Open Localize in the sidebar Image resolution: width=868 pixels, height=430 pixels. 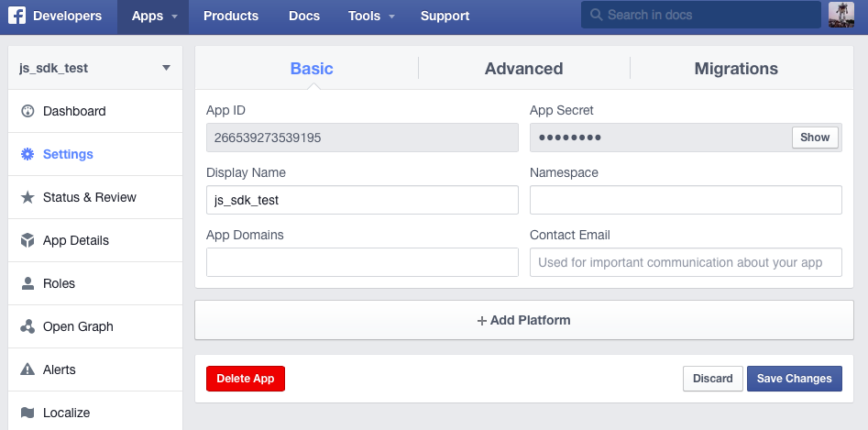coord(95,411)
